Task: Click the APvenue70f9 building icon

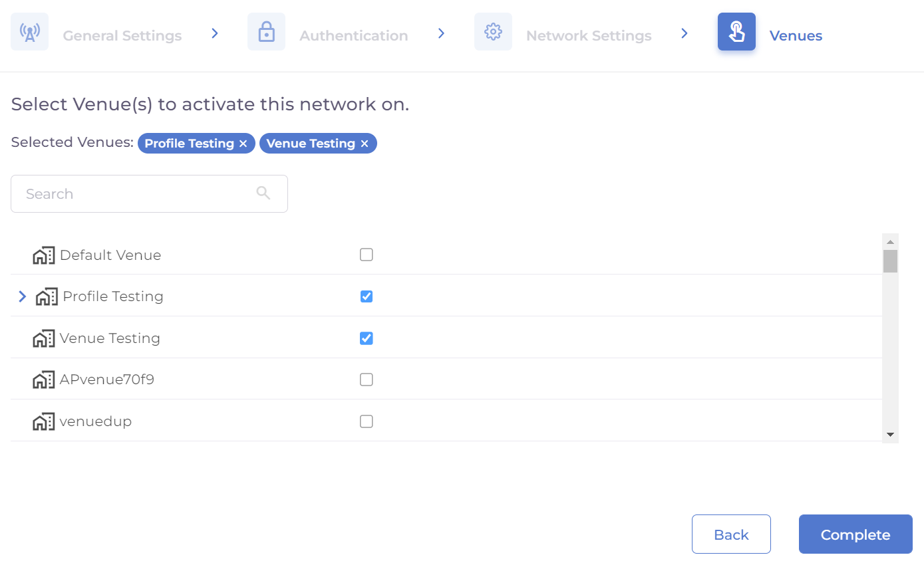Action: tap(44, 380)
